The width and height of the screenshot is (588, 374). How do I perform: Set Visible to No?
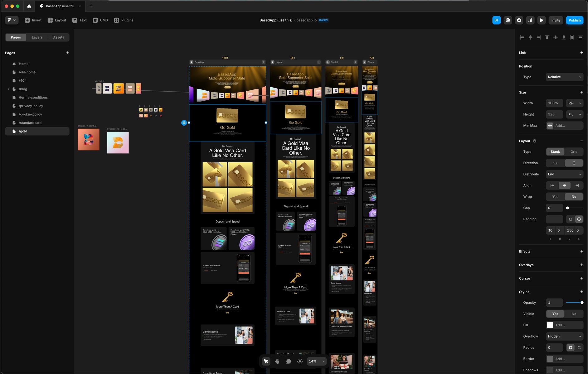[x=574, y=314]
